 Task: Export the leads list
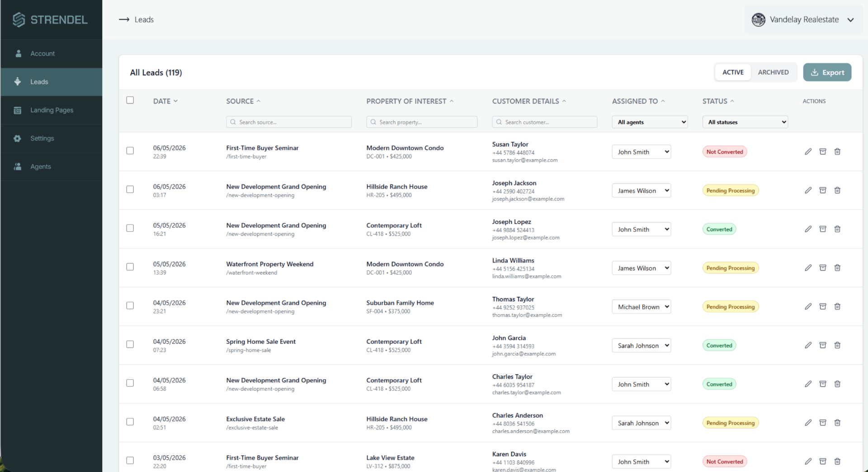(x=827, y=72)
